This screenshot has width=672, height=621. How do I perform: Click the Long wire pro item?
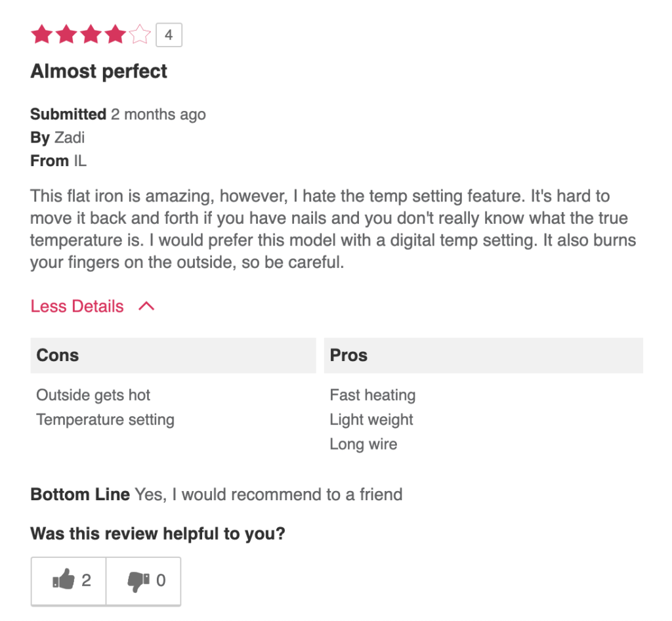pos(364,444)
